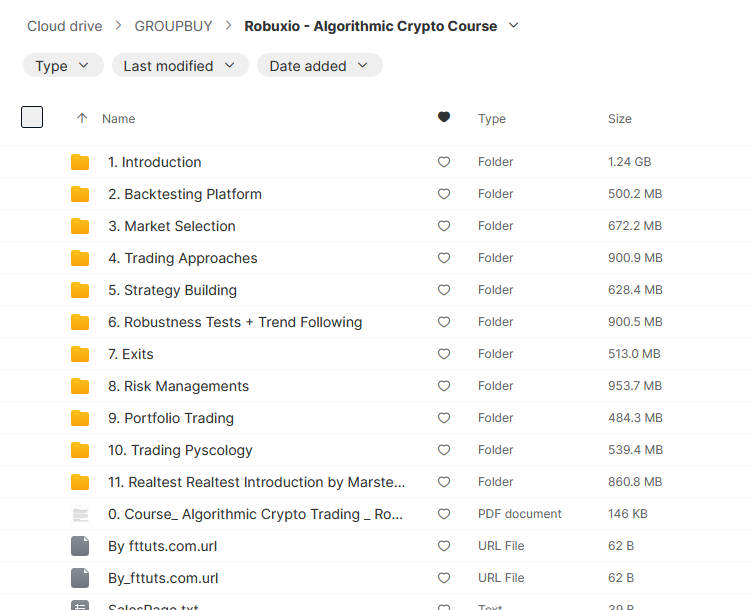Toggle favorite on 9. Portfolio Trading
Image resolution: width=752 pixels, height=610 pixels.
coord(444,418)
